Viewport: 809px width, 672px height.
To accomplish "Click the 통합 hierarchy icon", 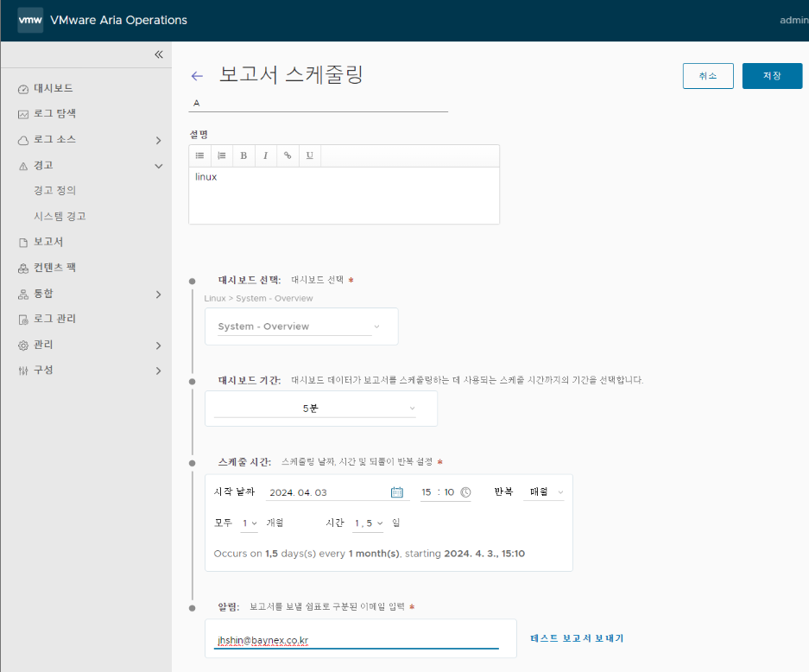I will tap(23, 295).
